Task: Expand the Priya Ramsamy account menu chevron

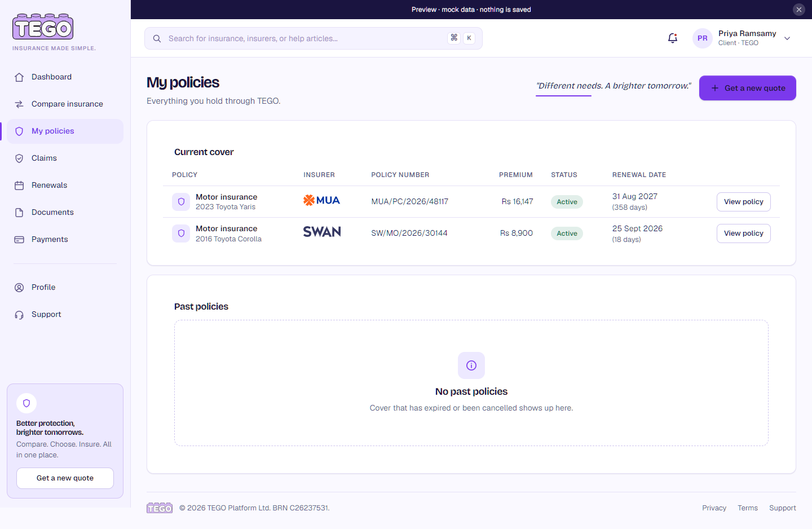Action: 787,38
